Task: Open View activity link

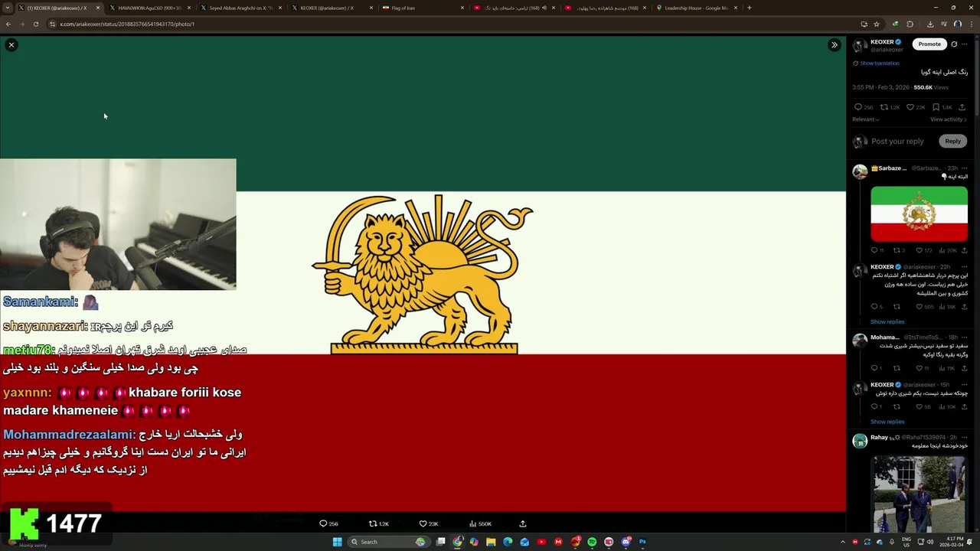Action: coord(949,119)
